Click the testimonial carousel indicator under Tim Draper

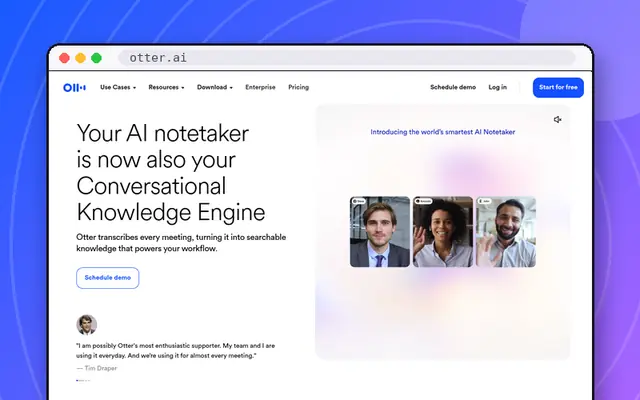pyautogui.click(x=83, y=380)
